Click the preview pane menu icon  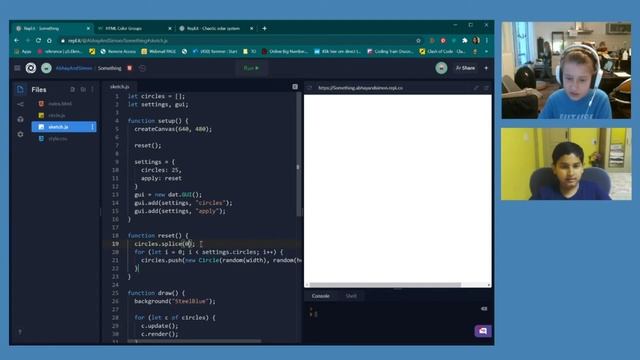(486, 88)
